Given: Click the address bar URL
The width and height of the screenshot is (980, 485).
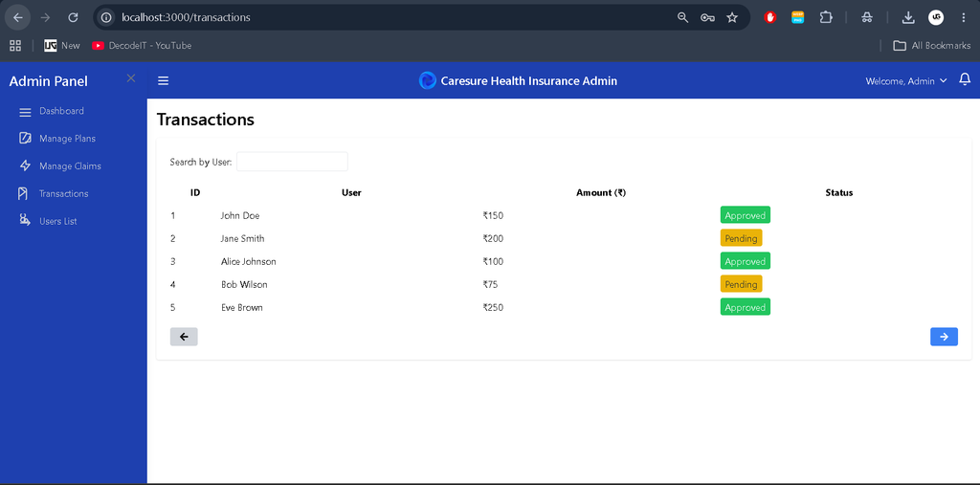Looking at the screenshot, I should point(187,17).
